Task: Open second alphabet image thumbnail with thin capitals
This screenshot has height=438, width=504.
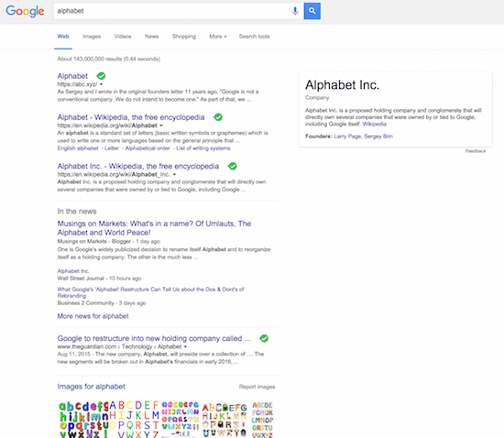Action: [135, 419]
